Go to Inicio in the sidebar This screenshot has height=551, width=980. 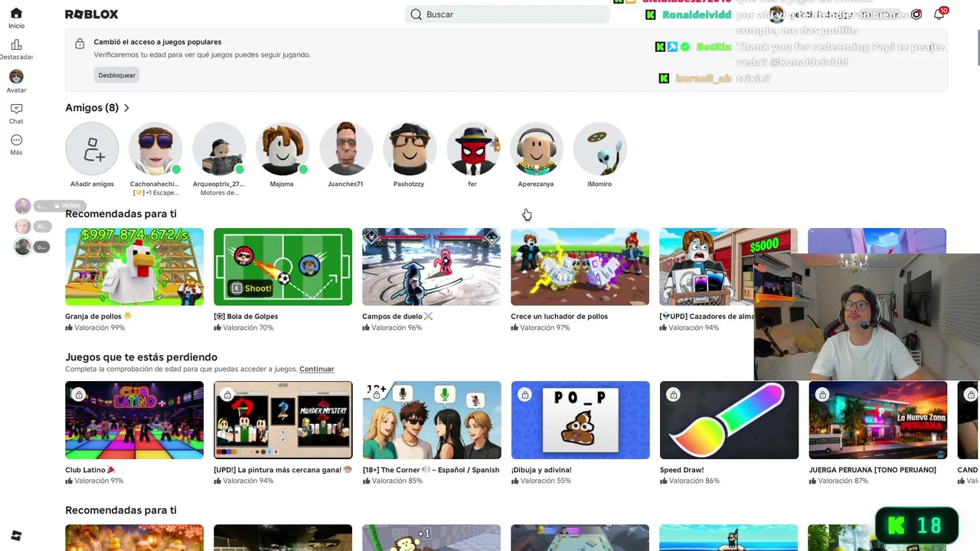pyautogui.click(x=16, y=18)
